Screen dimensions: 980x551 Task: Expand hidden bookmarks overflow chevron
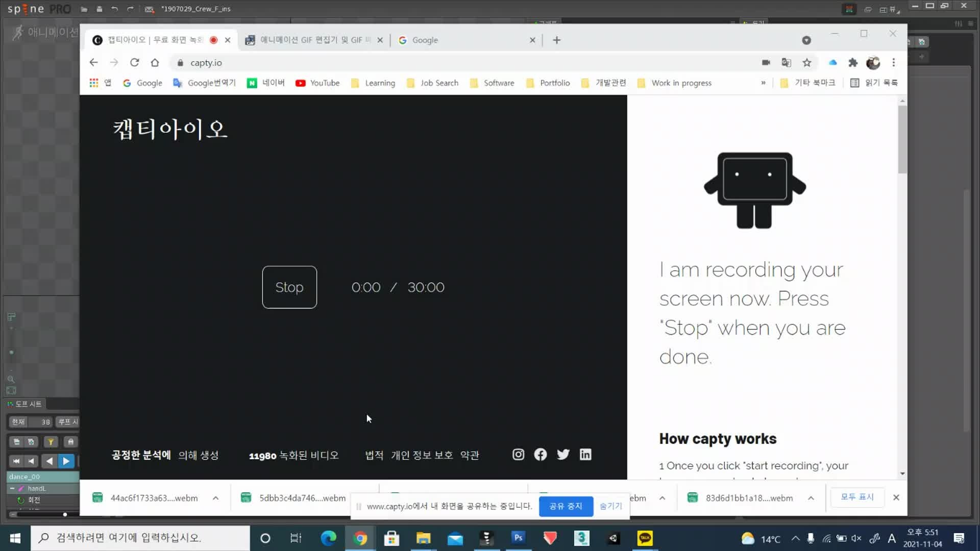coord(763,83)
